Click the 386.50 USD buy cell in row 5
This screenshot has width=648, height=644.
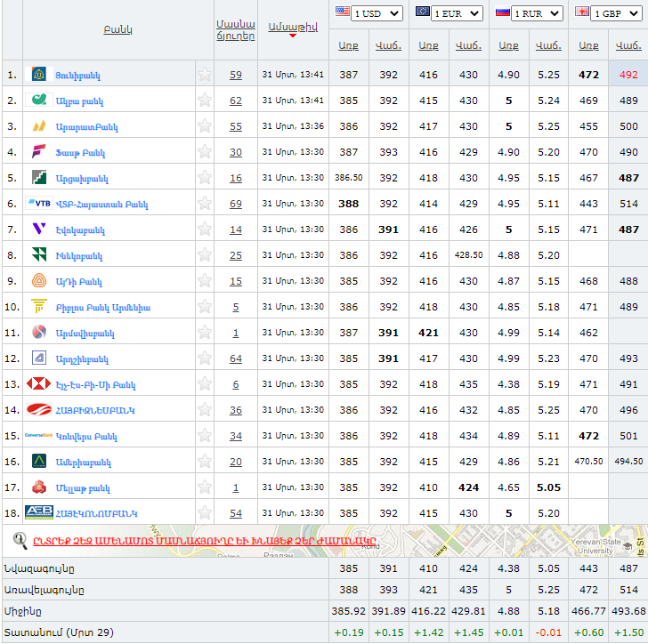coord(348,178)
